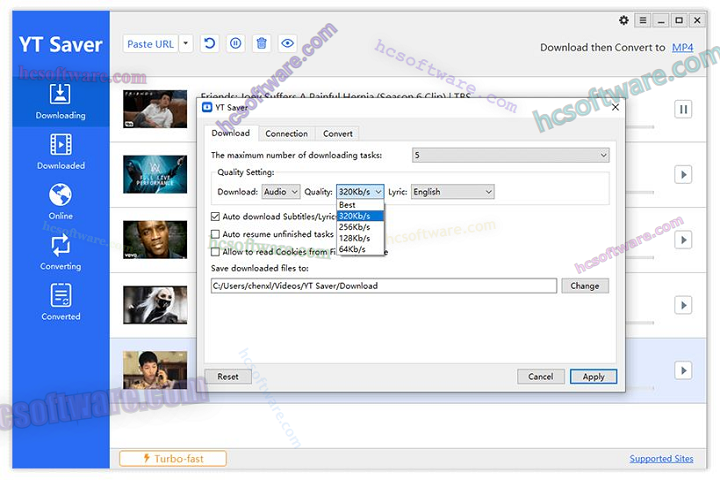Open the Download type Audio dropdown

pyautogui.click(x=281, y=192)
